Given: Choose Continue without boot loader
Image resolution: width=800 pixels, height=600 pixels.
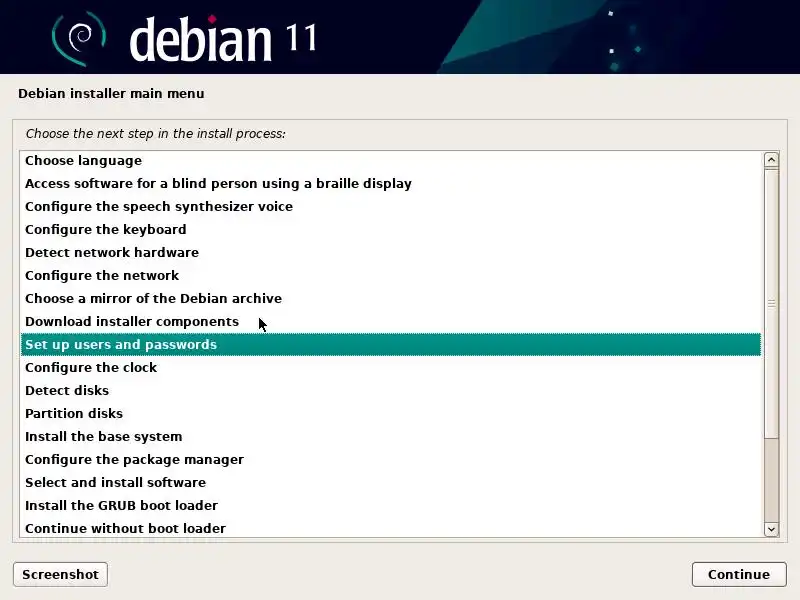Looking at the screenshot, I should click(390, 528).
